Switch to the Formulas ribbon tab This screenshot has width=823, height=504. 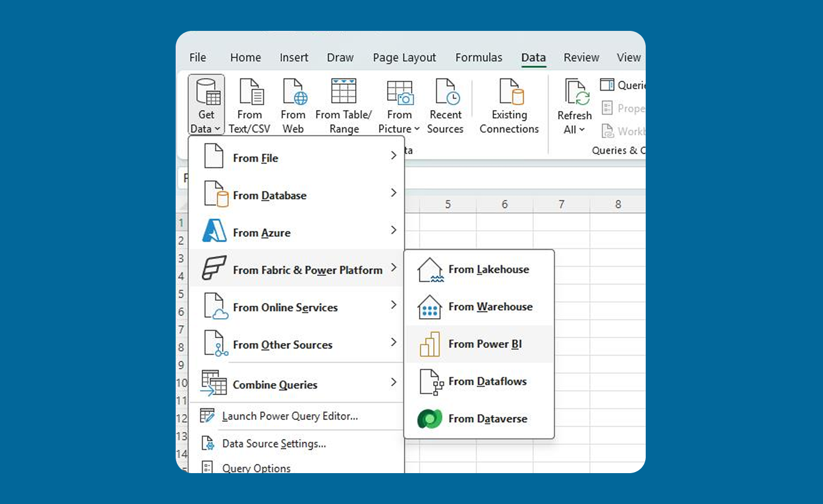[478, 57]
